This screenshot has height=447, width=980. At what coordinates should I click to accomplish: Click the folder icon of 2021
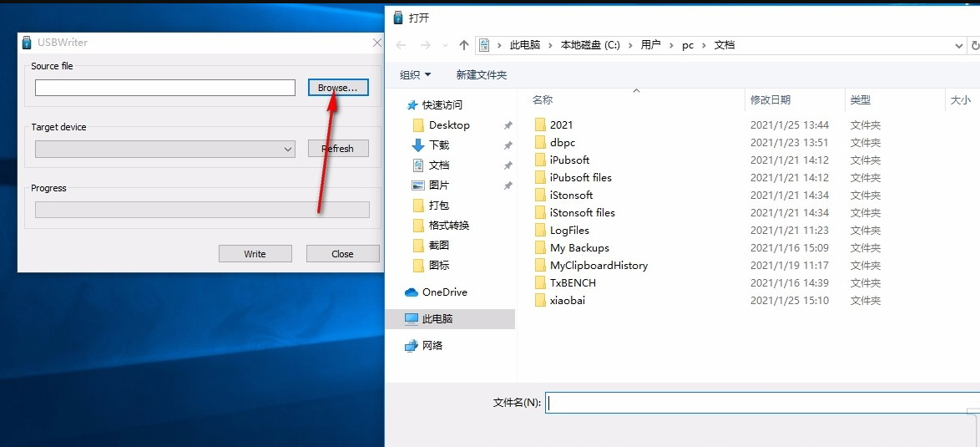(541, 125)
